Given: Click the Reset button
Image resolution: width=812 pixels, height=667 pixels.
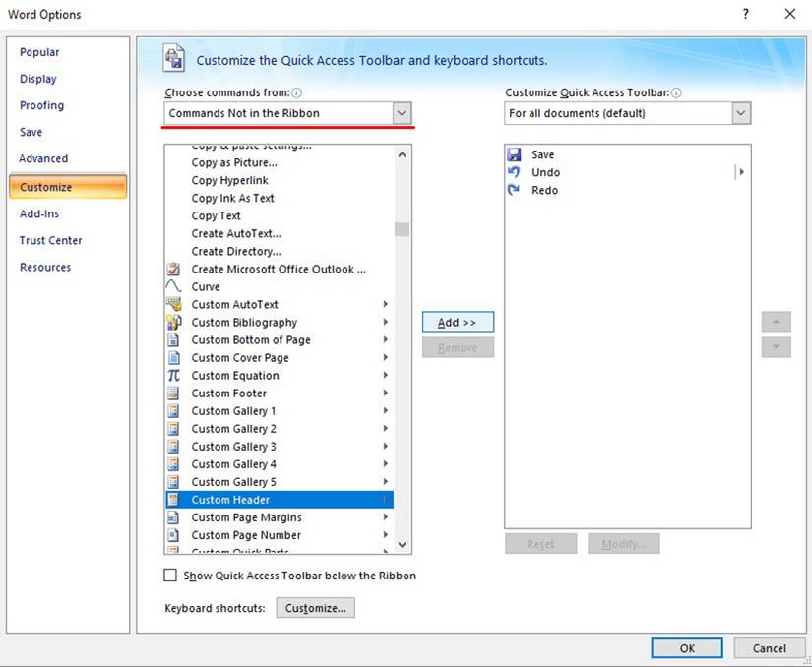Looking at the screenshot, I should click(x=540, y=544).
